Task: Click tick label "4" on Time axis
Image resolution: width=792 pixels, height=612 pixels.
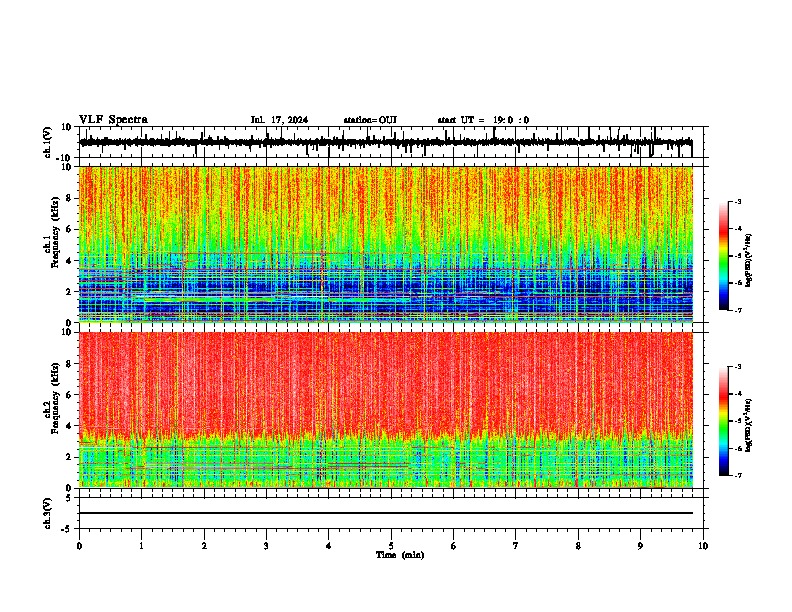Action: point(329,546)
